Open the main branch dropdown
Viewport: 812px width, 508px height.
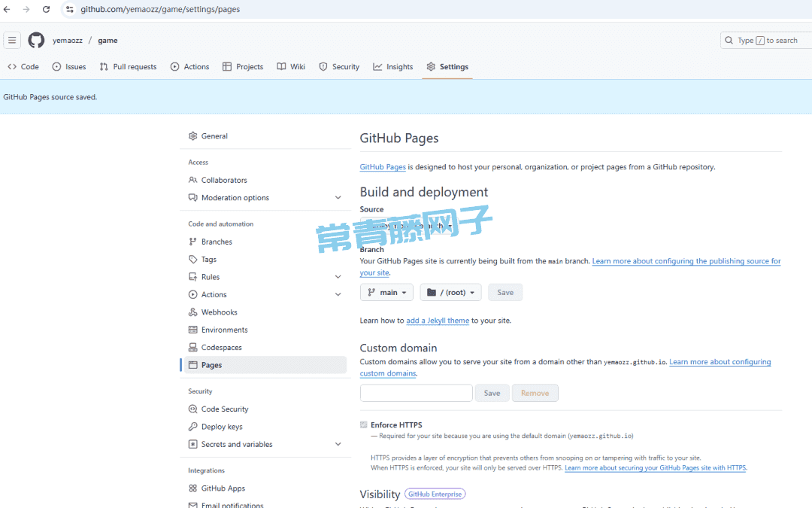(387, 292)
